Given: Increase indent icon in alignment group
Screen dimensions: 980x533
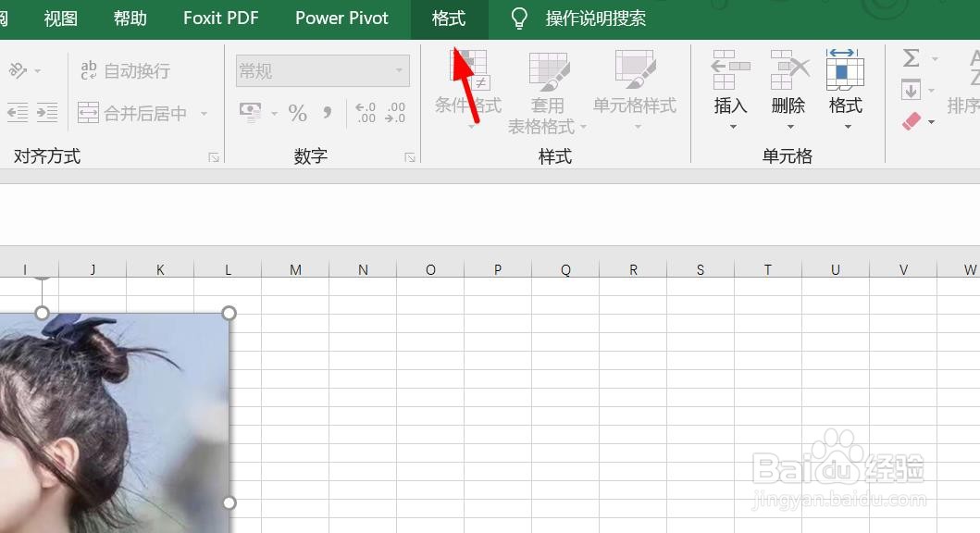Looking at the screenshot, I should 47,113.
